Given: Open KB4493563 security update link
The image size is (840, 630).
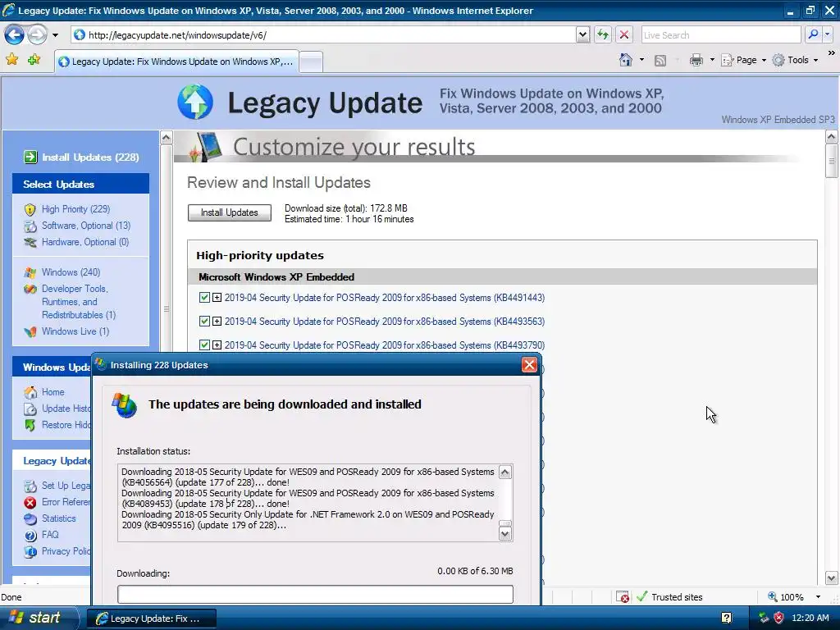Looking at the screenshot, I should click(x=385, y=322).
